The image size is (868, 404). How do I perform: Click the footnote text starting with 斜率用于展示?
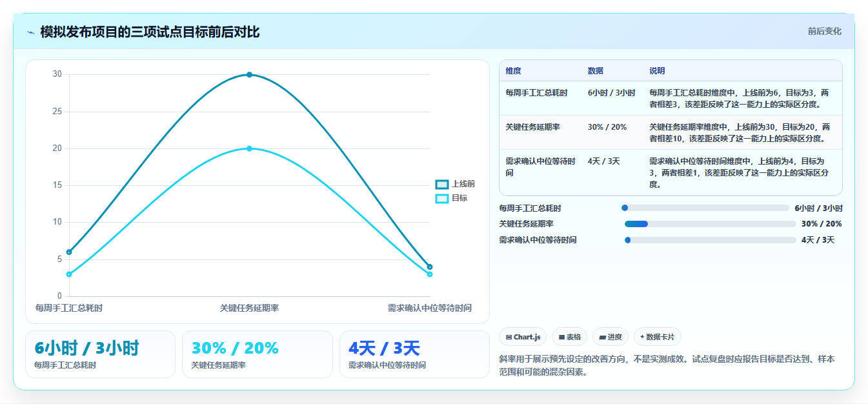[667, 365]
